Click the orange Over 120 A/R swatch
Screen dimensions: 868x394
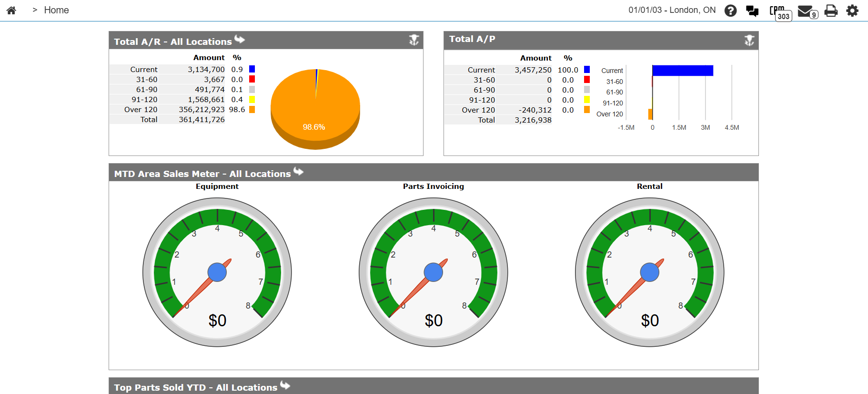[252, 110]
